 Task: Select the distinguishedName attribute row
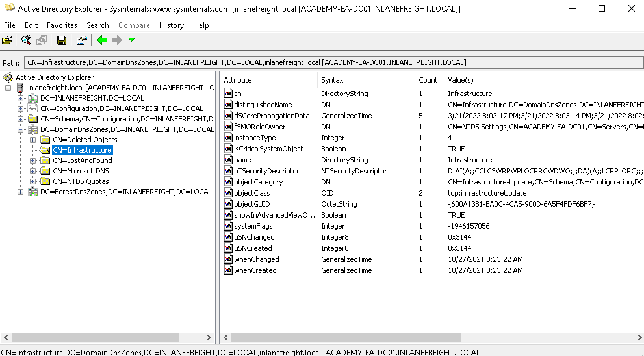click(433, 105)
